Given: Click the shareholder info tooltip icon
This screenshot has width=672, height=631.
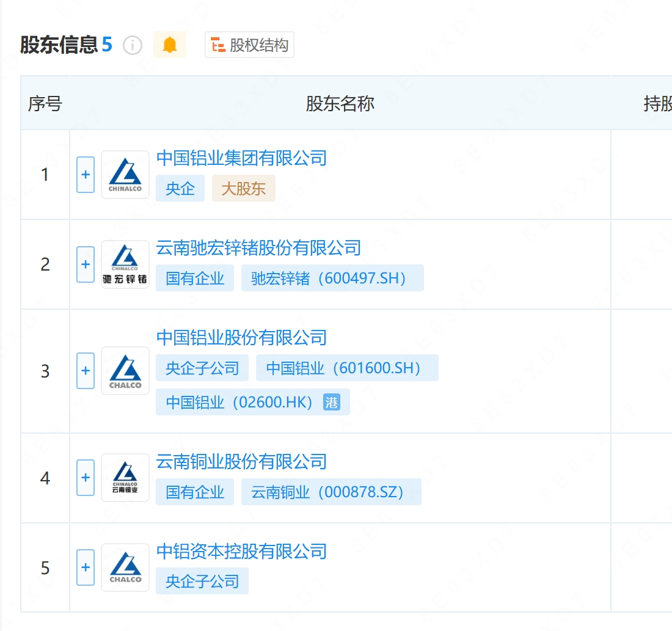Looking at the screenshot, I should click(133, 45).
